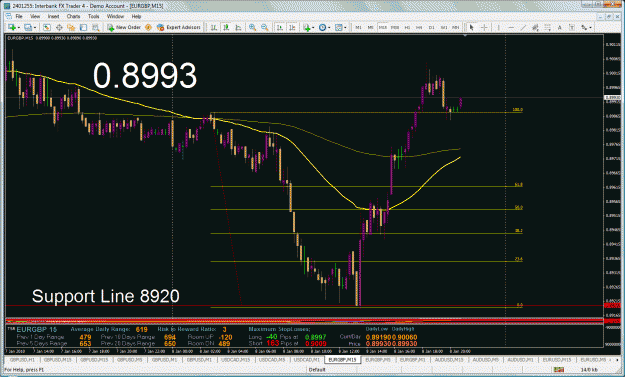This screenshot has height=377, width=625.
Task: Select the M30 timeframe button
Action: (x=395, y=27)
